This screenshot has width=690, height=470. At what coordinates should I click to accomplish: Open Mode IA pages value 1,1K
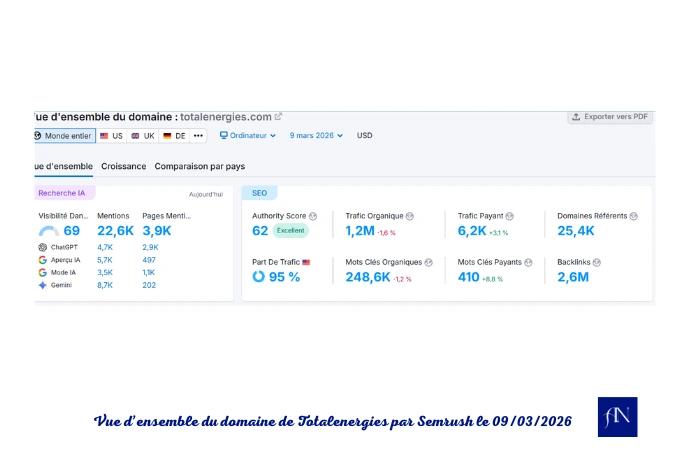[148, 273]
